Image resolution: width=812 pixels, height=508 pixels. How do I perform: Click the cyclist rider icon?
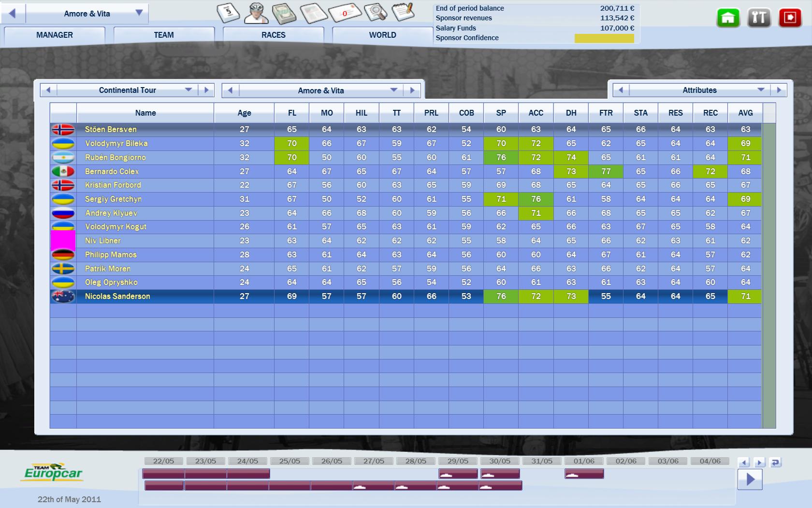(x=256, y=13)
